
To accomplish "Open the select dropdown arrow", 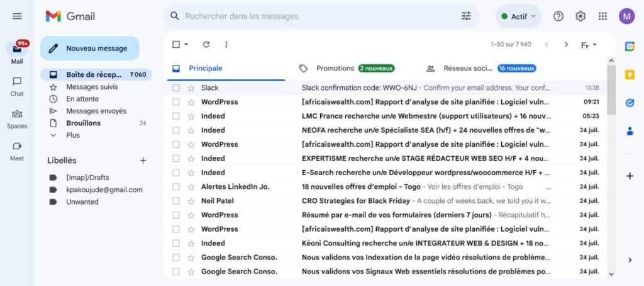I will (x=186, y=45).
